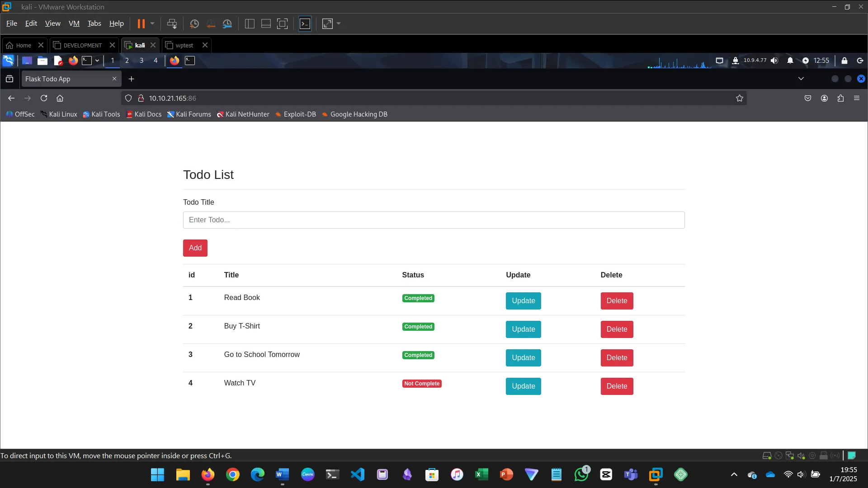Open the VMware console view
Viewport: 868px width, 488px height.
pos(305,23)
